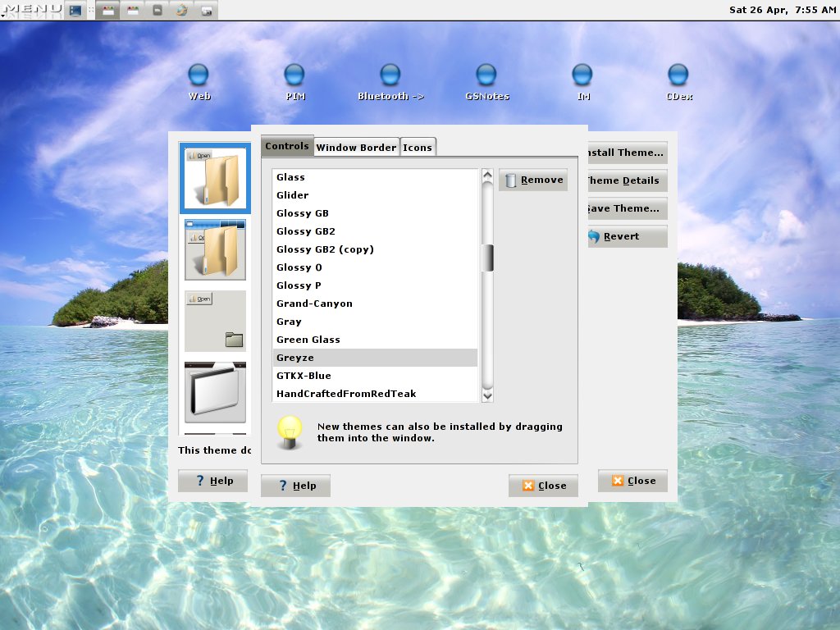The height and width of the screenshot is (630, 840).
Task: Select the first highlighted window taskbar button
Action: point(108,10)
